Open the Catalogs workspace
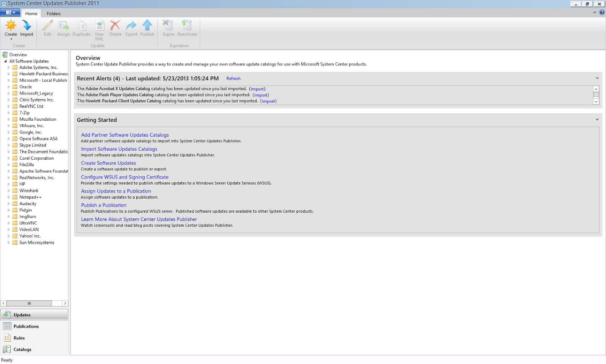 [x=21, y=349]
